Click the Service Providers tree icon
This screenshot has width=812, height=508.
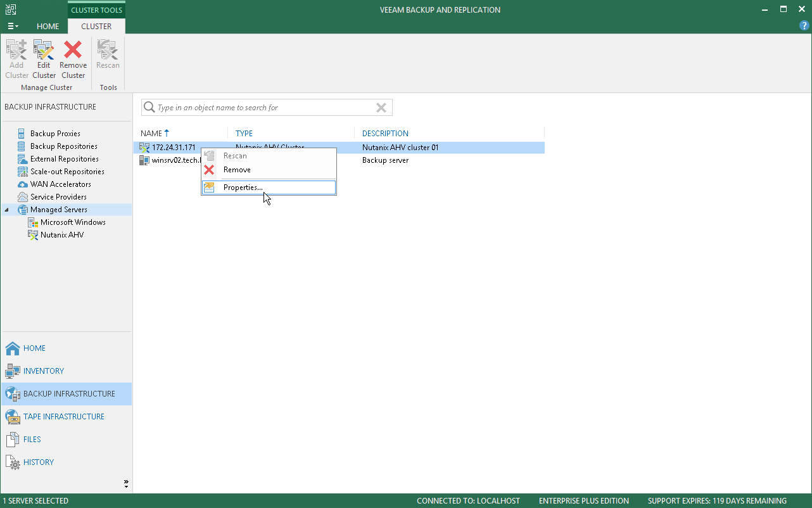pos(23,197)
